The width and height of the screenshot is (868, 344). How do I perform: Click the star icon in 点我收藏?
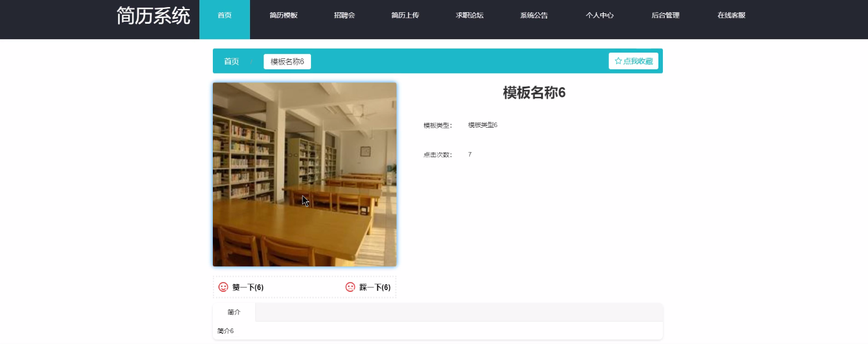(618, 61)
